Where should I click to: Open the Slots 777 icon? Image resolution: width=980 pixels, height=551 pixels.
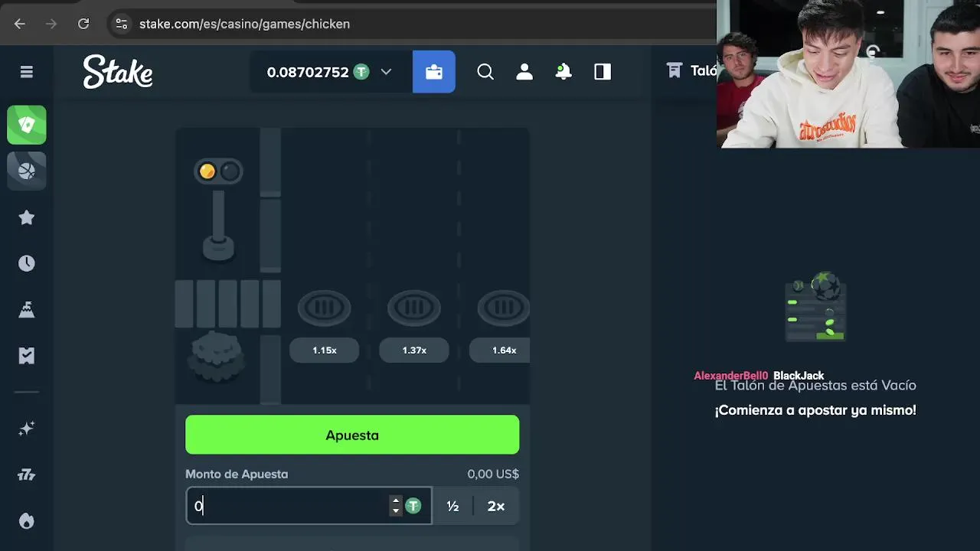27,475
